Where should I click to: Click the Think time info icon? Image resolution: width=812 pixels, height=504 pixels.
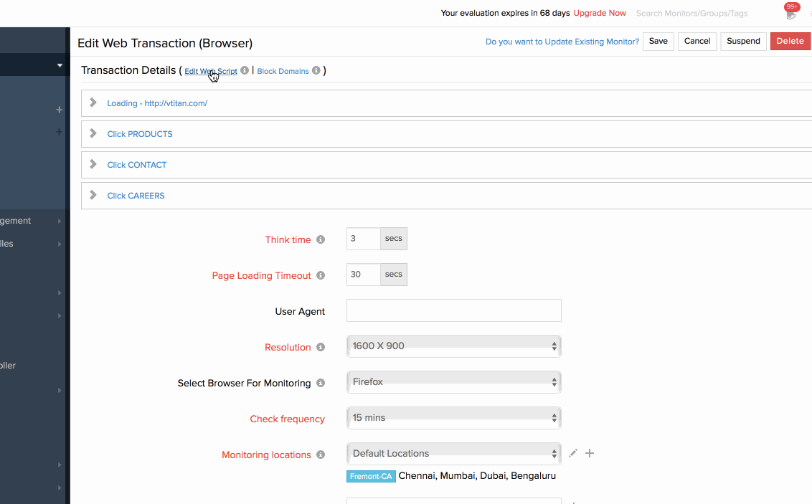click(321, 239)
